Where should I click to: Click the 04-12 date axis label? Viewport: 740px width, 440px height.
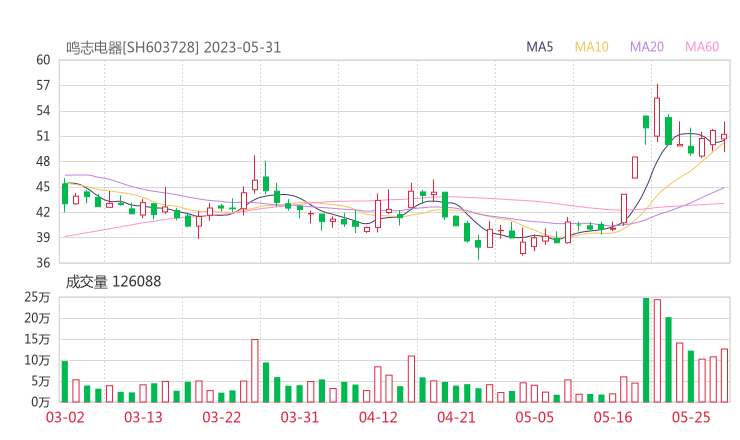tap(378, 417)
